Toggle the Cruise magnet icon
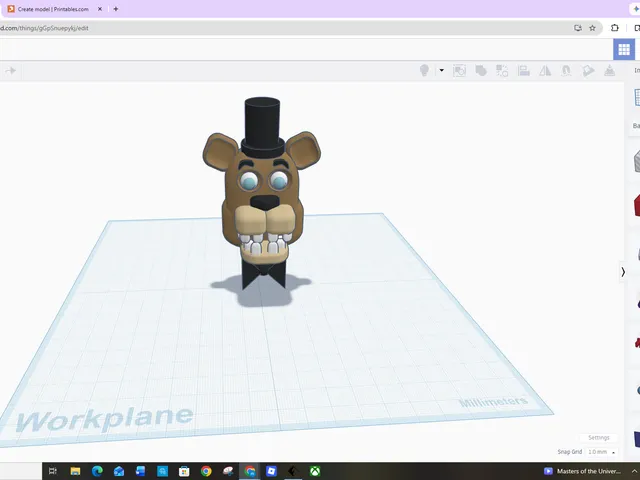640x480 pixels. [x=566, y=71]
